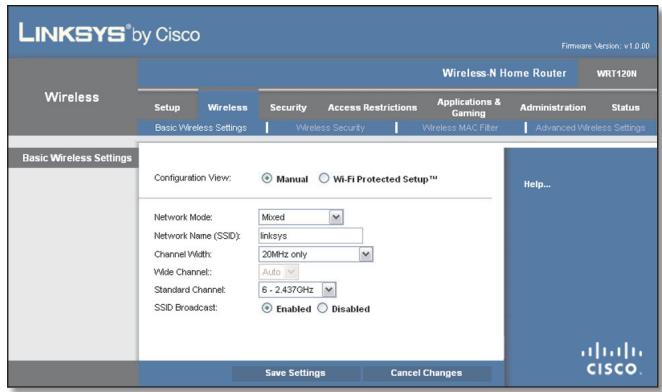
Task: Select Wireless Security sub-tab
Action: pos(330,128)
